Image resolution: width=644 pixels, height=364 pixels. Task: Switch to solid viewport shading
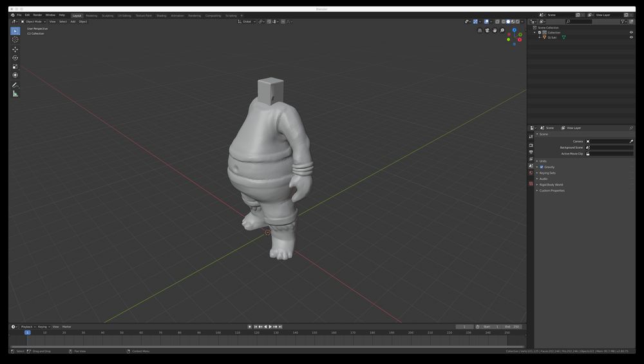pyautogui.click(x=508, y=22)
